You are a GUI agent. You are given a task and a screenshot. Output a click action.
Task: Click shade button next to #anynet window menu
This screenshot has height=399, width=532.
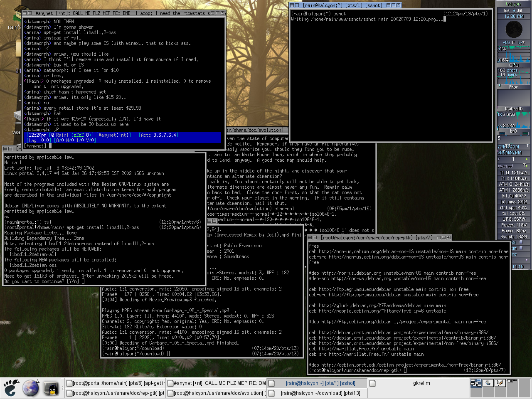30,13
